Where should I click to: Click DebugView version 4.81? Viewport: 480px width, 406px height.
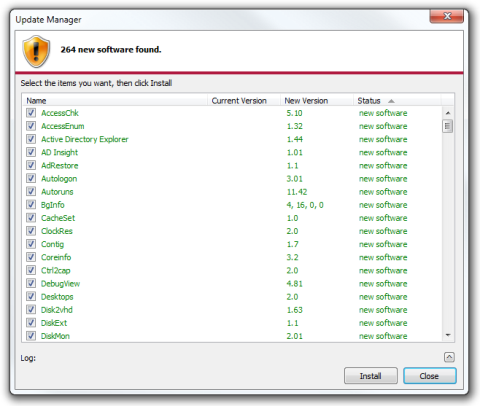tap(295, 284)
